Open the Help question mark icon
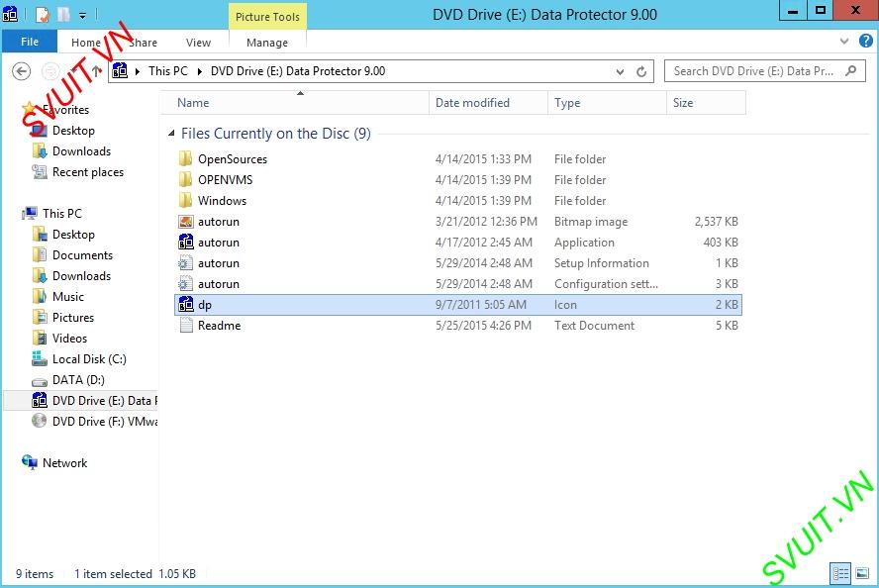This screenshot has height=588, width=879. (865, 41)
